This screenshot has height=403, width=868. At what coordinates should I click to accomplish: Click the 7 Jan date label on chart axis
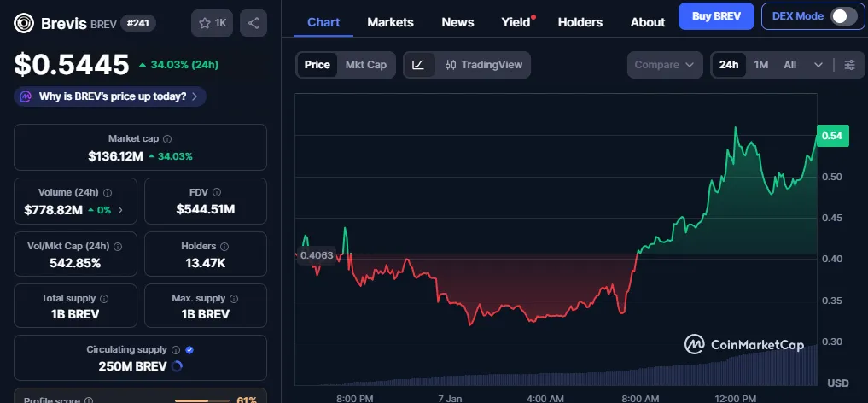(x=450, y=398)
